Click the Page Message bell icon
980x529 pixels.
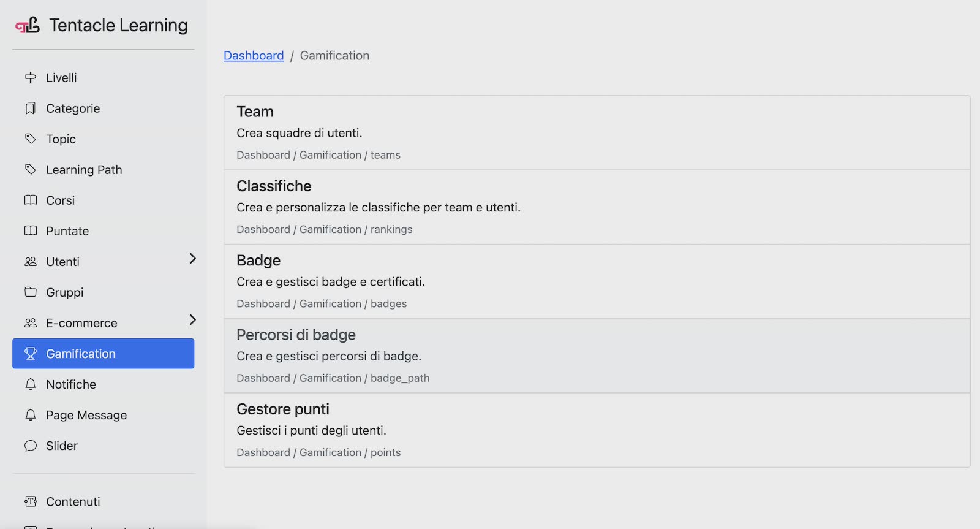pyautogui.click(x=31, y=415)
